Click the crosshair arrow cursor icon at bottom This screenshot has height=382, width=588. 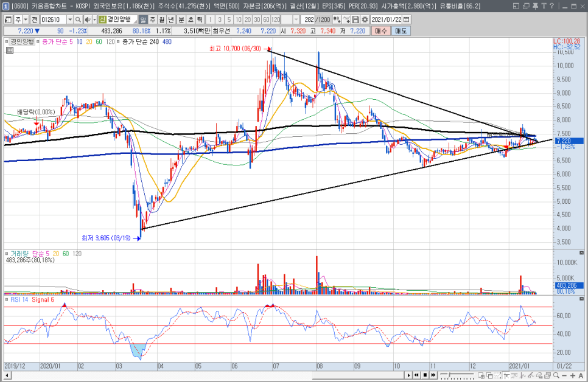tap(506, 375)
